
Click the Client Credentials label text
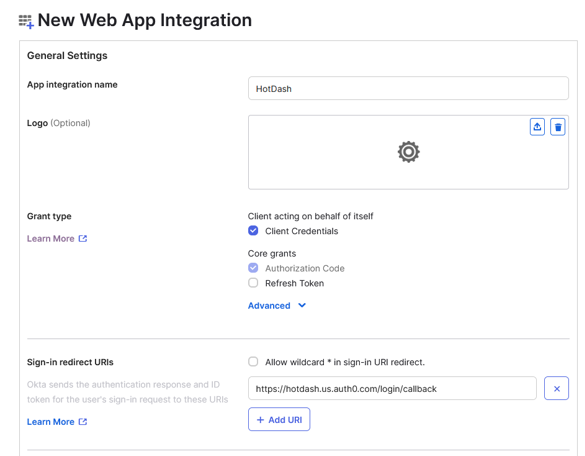pyautogui.click(x=301, y=231)
